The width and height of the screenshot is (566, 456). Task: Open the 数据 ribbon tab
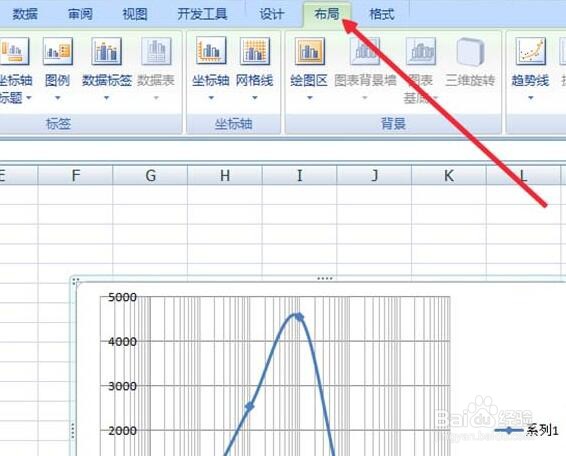pos(25,14)
